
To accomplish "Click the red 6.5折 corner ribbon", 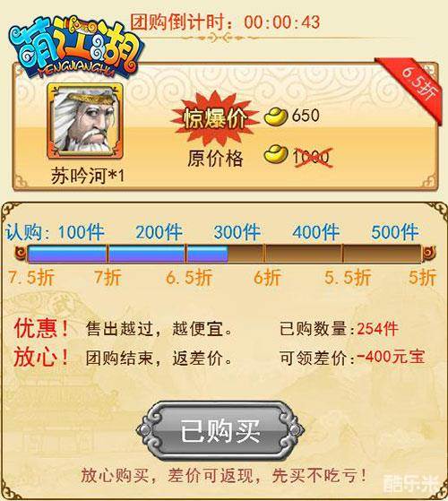I will point(414,88).
